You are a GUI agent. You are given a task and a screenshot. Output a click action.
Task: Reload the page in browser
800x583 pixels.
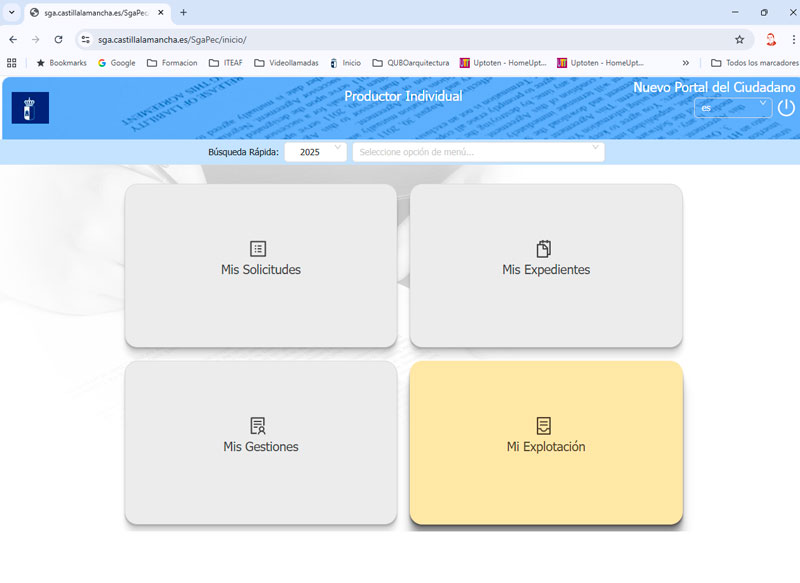58,39
